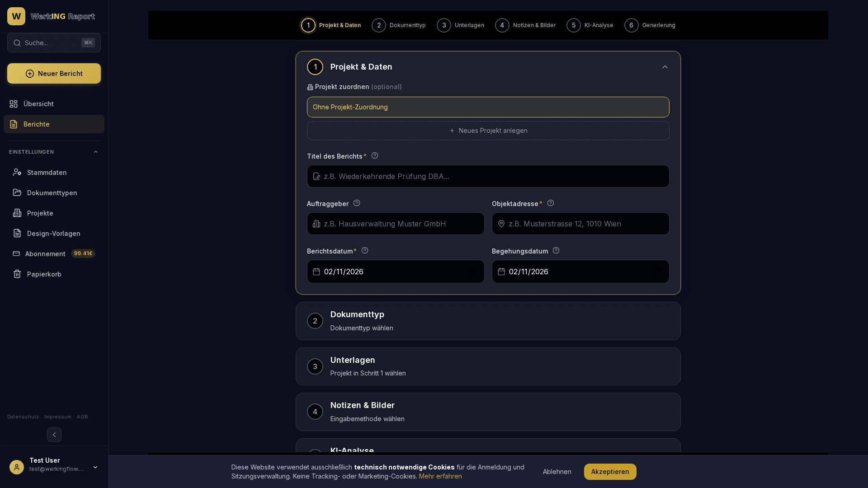The width and height of the screenshot is (868, 488).
Task: Click the Neuer Bericht button
Action: [x=54, y=74]
